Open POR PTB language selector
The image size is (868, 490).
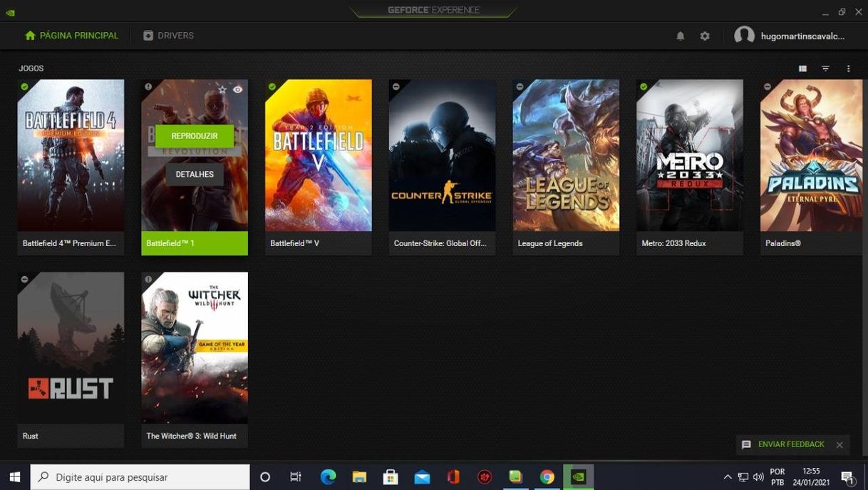(x=777, y=477)
